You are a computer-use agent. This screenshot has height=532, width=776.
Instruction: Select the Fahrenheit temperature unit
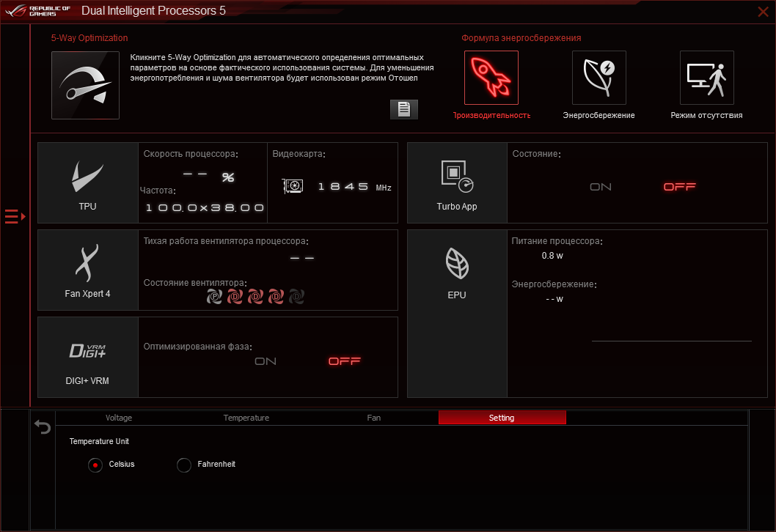pyautogui.click(x=184, y=465)
